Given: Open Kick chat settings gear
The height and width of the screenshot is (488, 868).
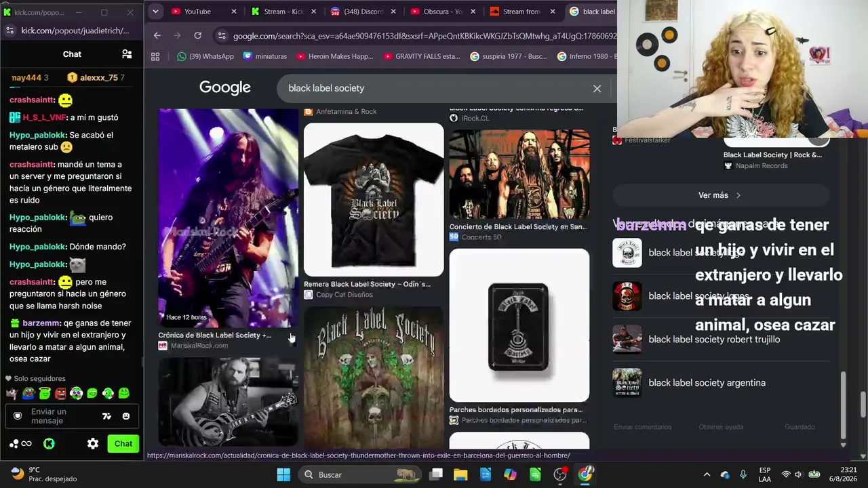Looking at the screenshot, I should coord(93,444).
